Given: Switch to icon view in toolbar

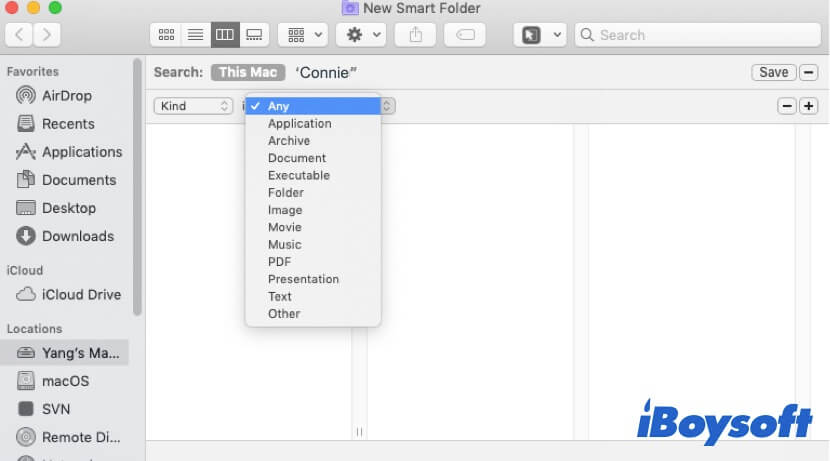Looking at the screenshot, I should [x=166, y=34].
